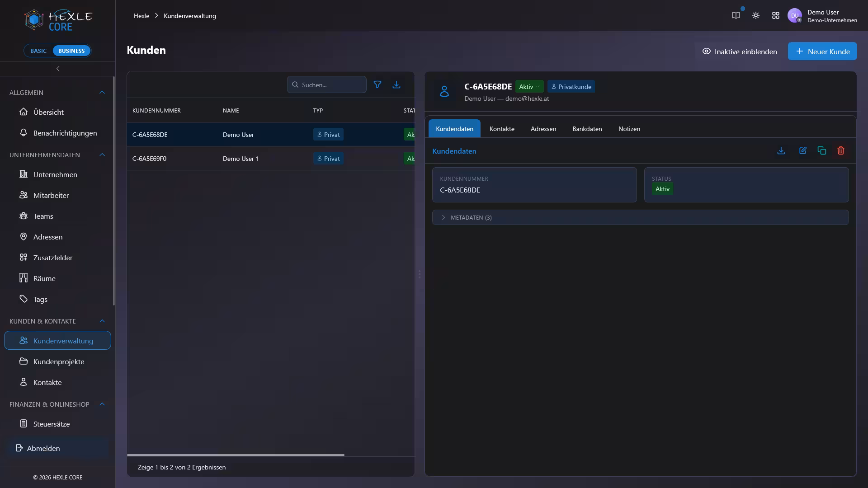Delete customer with the red trash icon
868x488 pixels.
pos(840,151)
